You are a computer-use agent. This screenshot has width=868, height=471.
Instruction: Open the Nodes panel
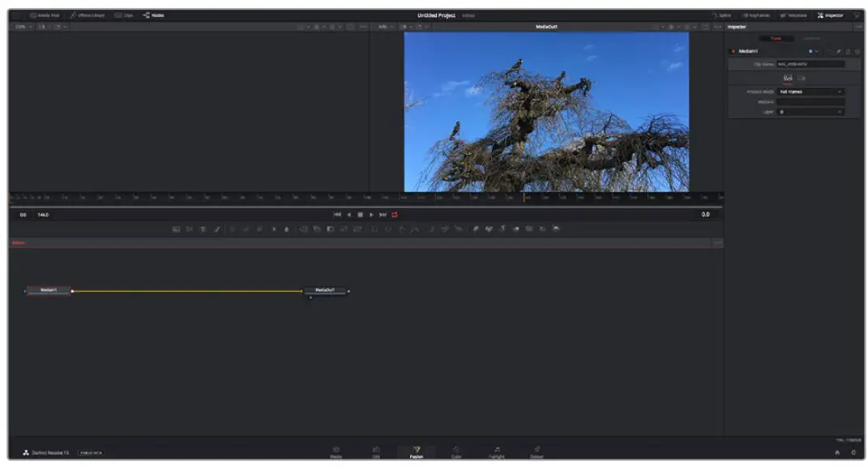pyautogui.click(x=153, y=15)
